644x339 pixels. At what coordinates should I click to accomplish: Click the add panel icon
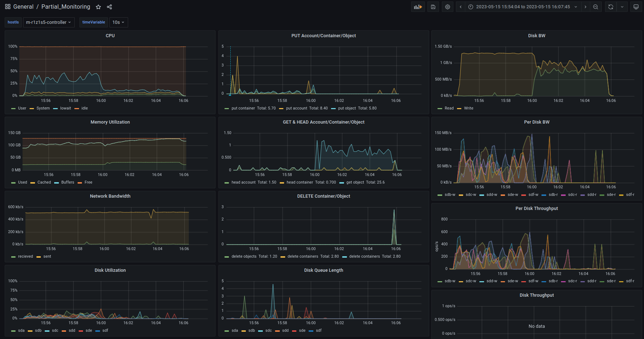[x=418, y=7]
